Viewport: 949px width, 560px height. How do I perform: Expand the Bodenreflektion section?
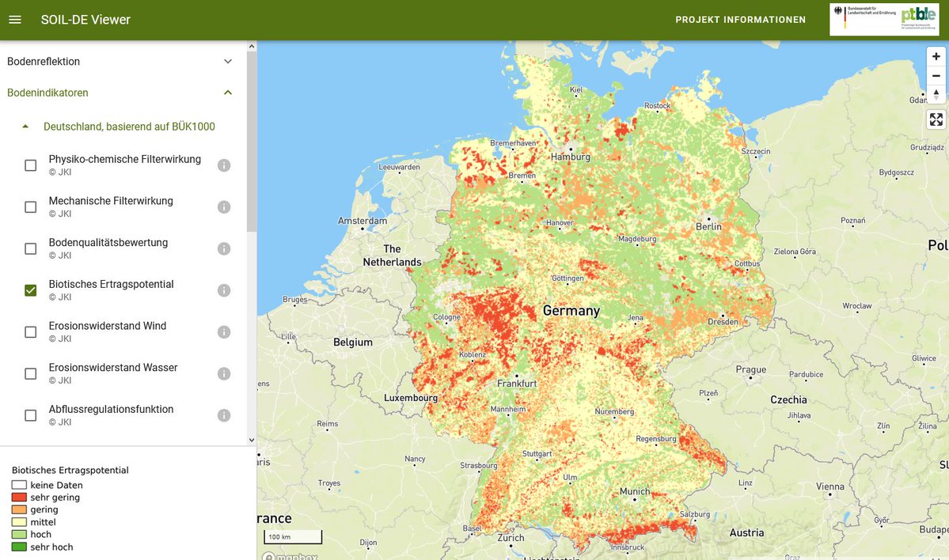point(120,61)
